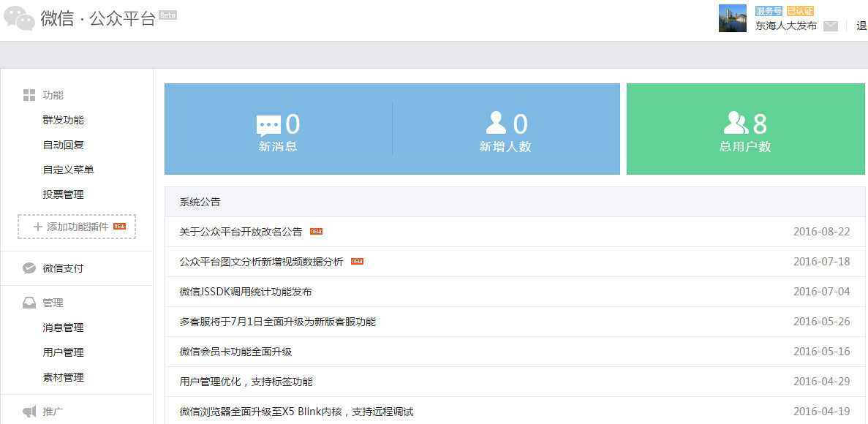Click the Beta badge next to 公众平台

coord(167,15)
